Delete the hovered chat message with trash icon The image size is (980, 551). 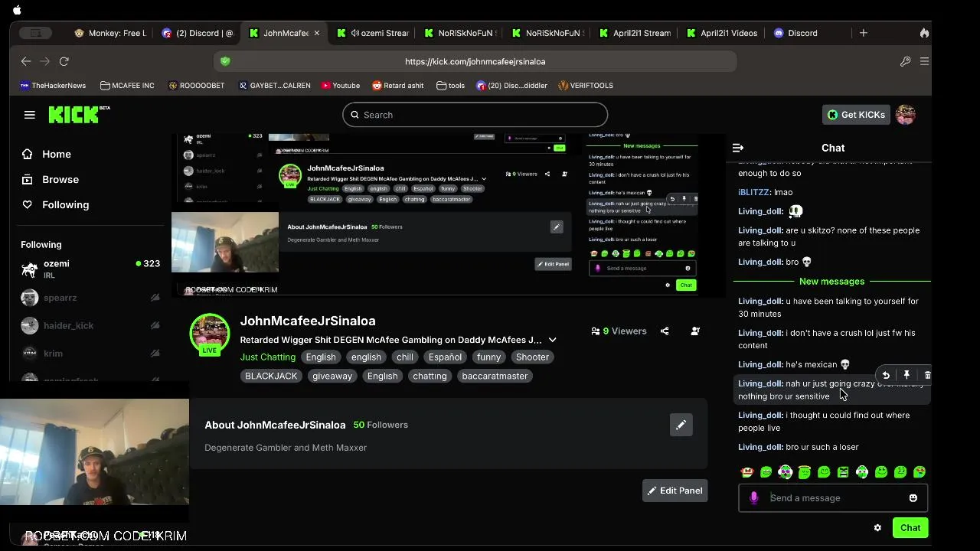(927, 375)
